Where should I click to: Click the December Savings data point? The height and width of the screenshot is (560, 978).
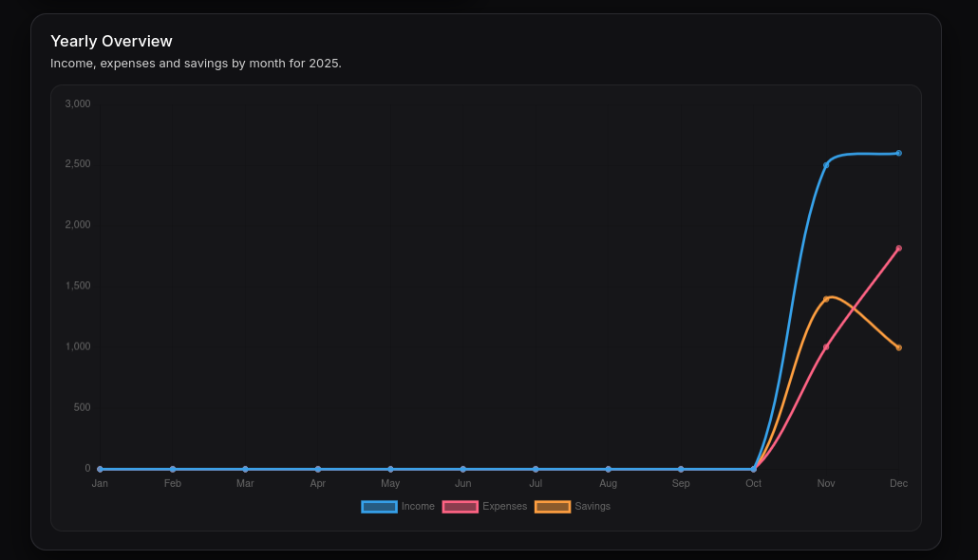tap(898, 346)
